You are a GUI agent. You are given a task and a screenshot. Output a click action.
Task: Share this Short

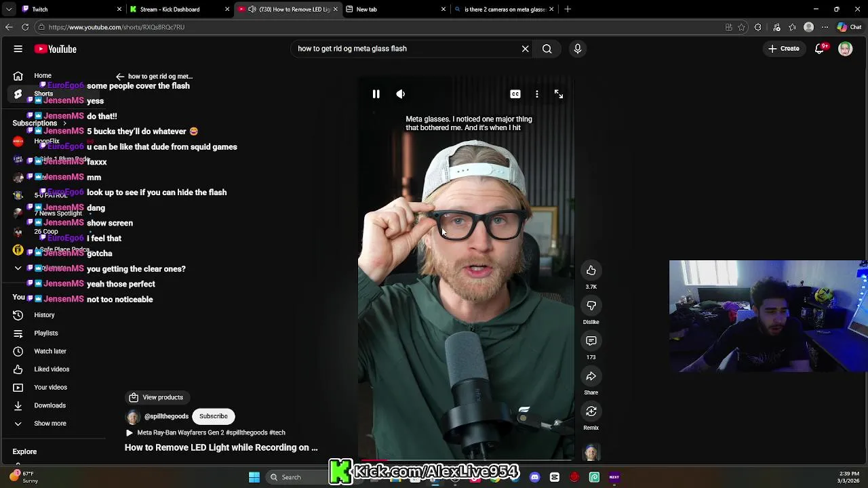[x=591, y=376]
